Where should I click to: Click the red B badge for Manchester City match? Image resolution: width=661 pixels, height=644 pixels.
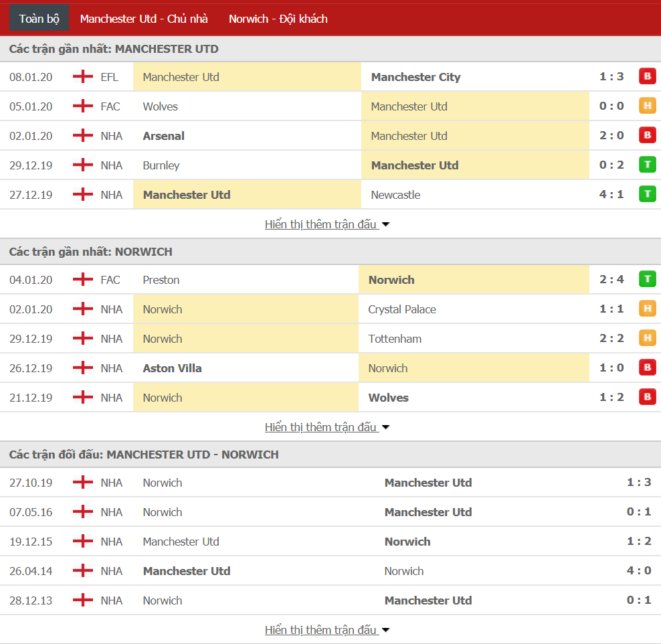pos(647,77)
